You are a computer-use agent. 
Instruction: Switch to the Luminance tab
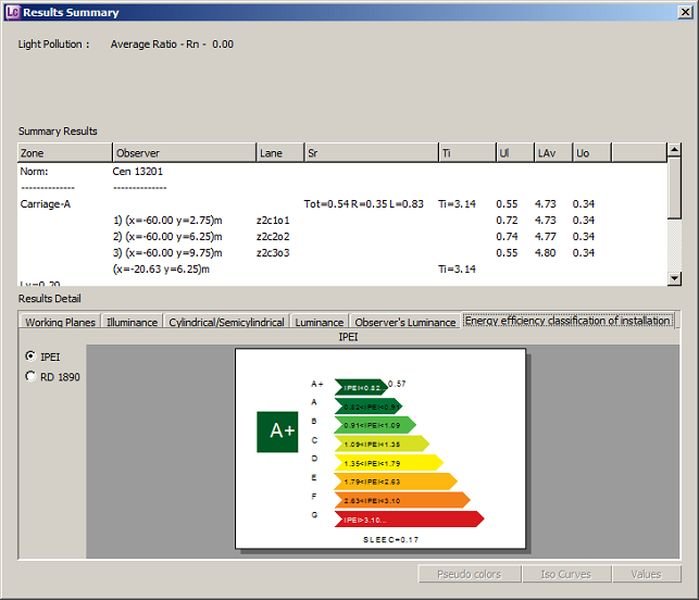(319, 322)
